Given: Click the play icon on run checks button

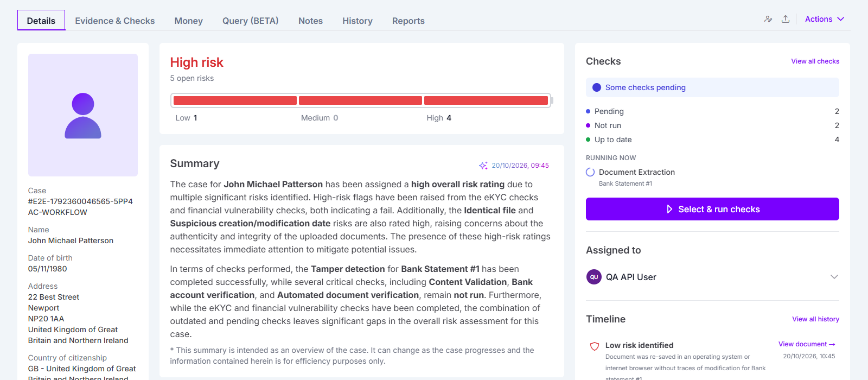Looking at the screenshot, I should [x=669, y=209].
